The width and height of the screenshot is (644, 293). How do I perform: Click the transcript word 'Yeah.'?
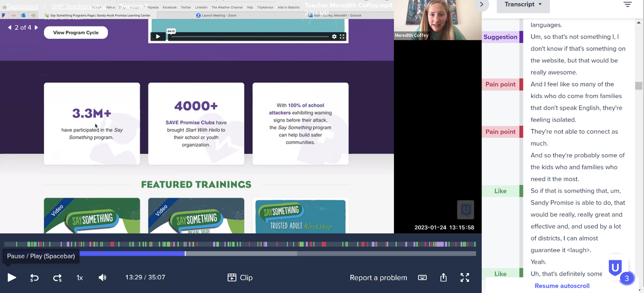point(538,262)
